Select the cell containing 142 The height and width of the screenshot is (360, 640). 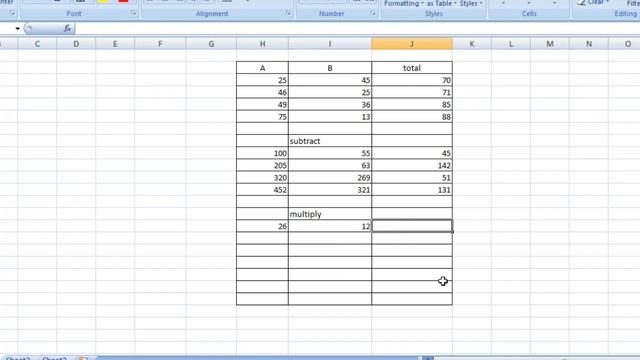pos(412,165)
